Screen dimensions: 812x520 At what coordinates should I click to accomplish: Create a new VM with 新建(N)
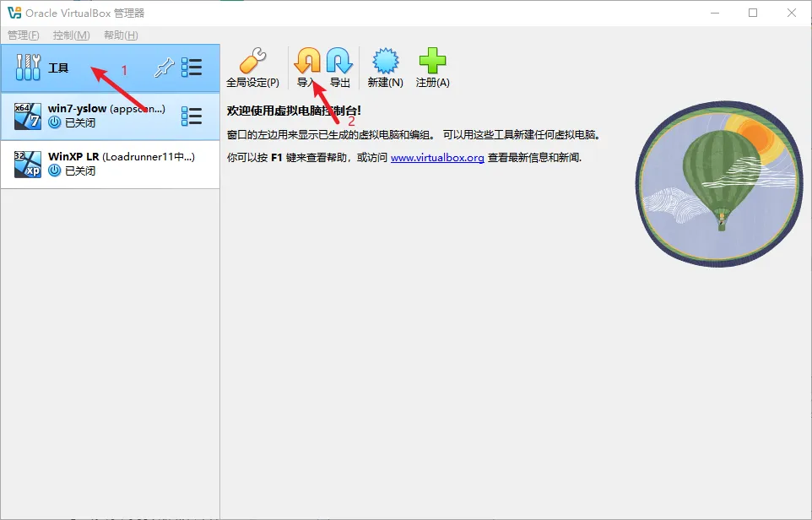[385, 62]
